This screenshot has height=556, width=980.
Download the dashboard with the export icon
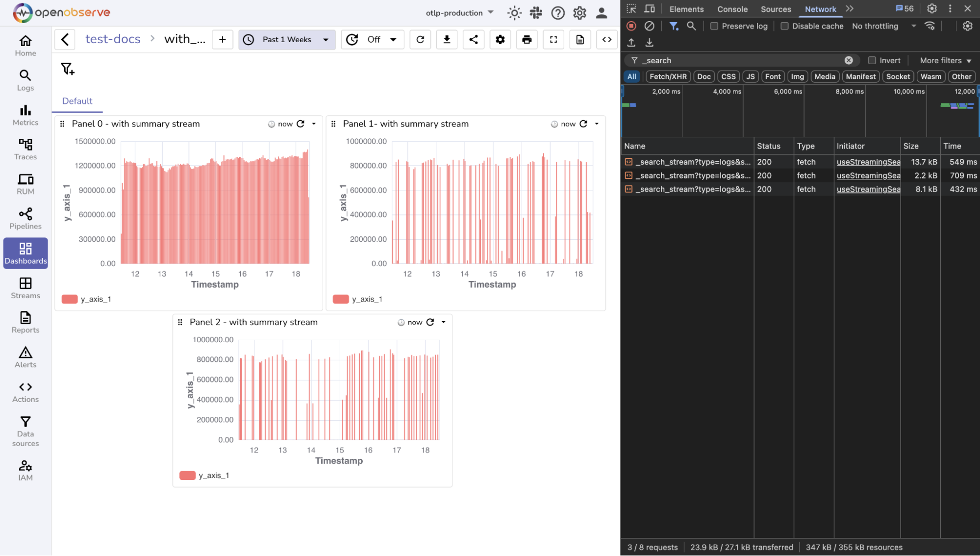(447, 40)
